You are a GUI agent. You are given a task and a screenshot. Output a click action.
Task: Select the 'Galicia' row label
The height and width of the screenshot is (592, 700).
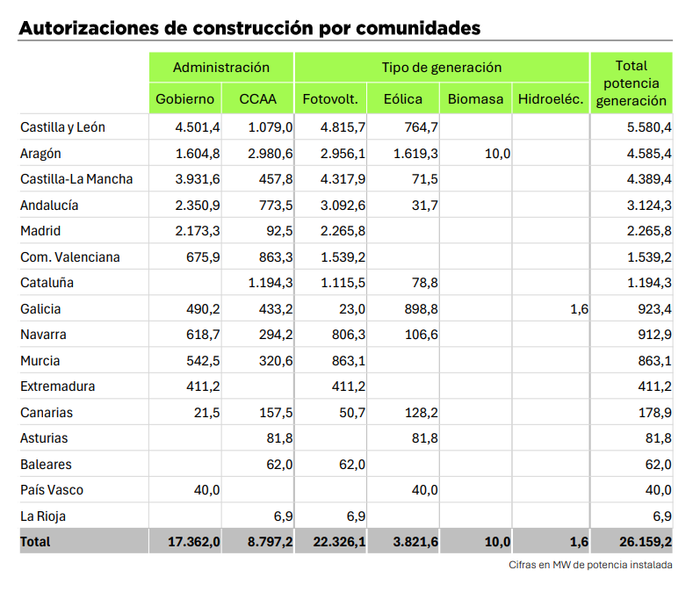pyautogui.click(x=40, y=309)
